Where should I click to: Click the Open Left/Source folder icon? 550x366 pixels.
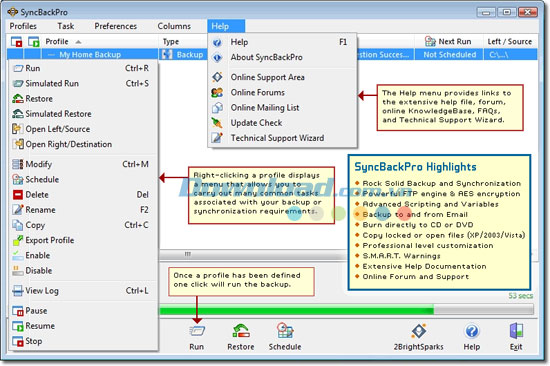pyautogui.click(x=18, y=129)
